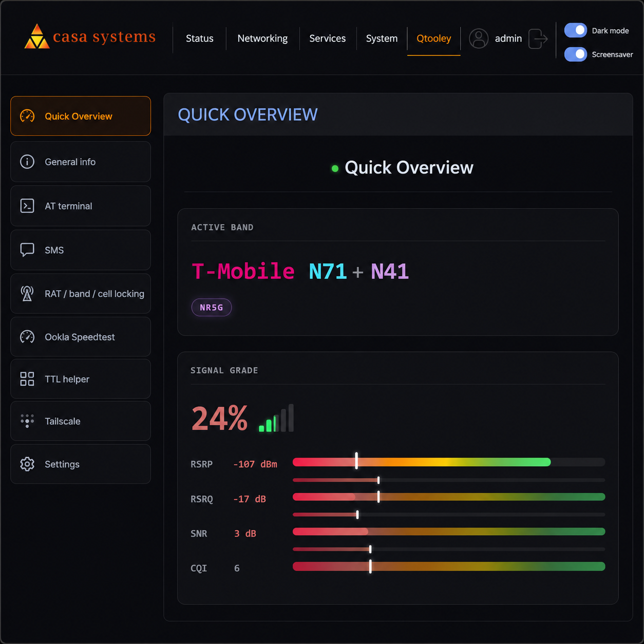
Task: Click the green status dot beside Quick Overview
Action: point(335,168)
